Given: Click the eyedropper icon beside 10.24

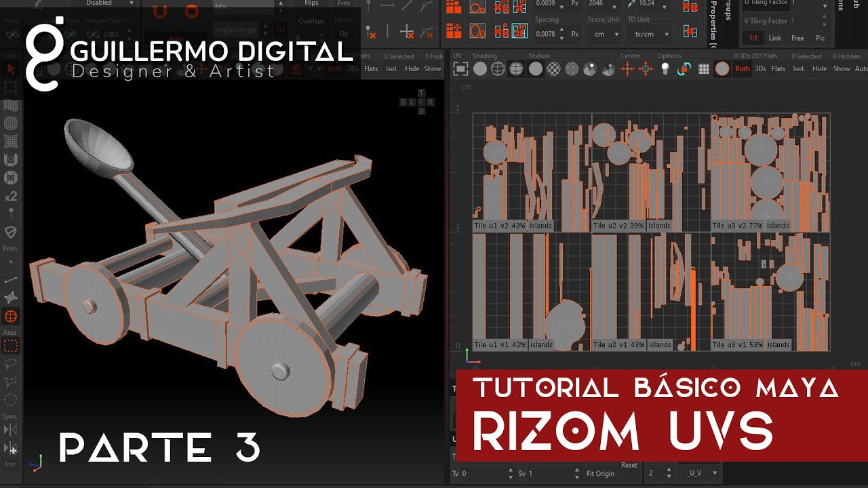Looking at the screenshot, I should click(633, 3).
